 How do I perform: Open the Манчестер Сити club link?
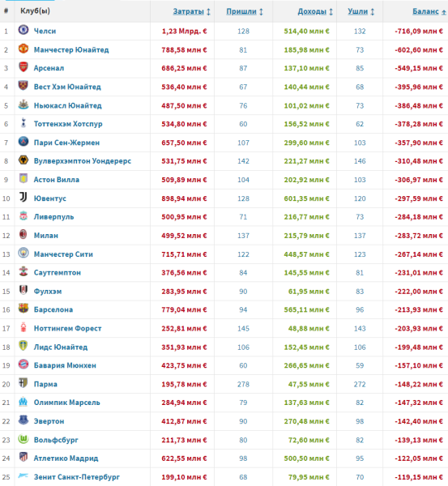pyautogui.click(x=63, y=254)
